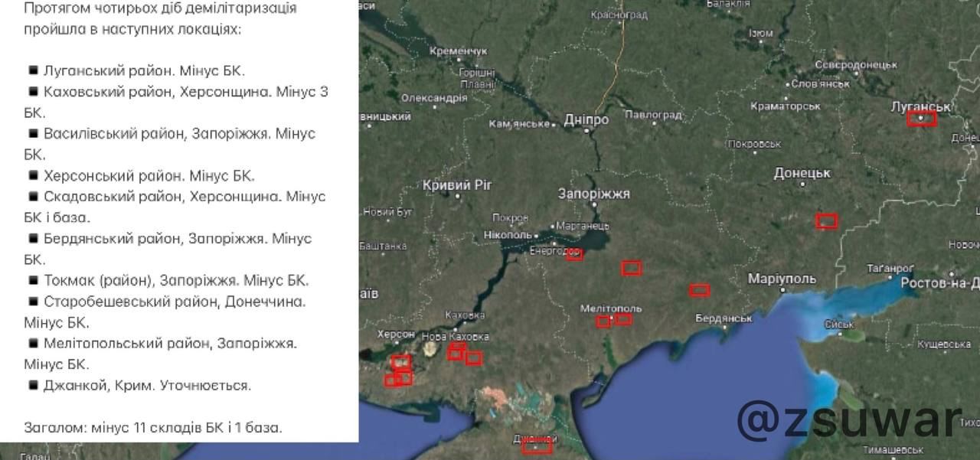Viewport: 980px width, 460px height.
Task: Select the Мелітополь city label
Action: tap(611, 308)
